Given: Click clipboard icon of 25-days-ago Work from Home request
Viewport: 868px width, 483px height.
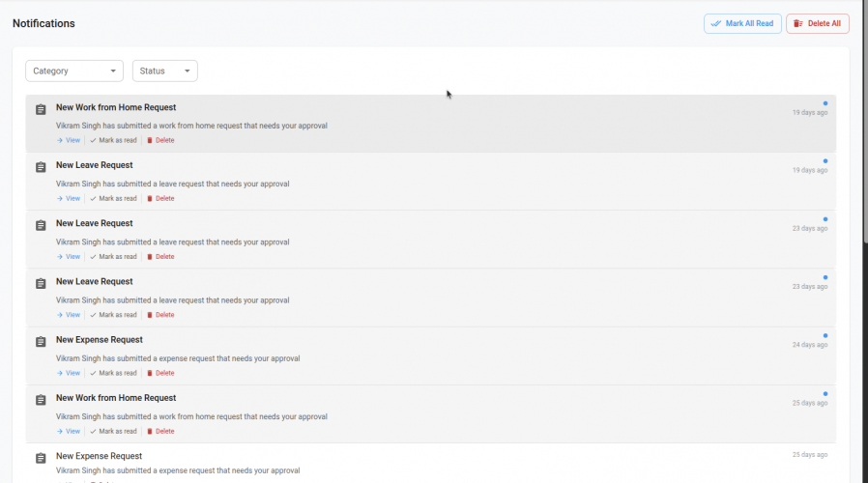Looking at the screenshot, I should coord(41,400).
